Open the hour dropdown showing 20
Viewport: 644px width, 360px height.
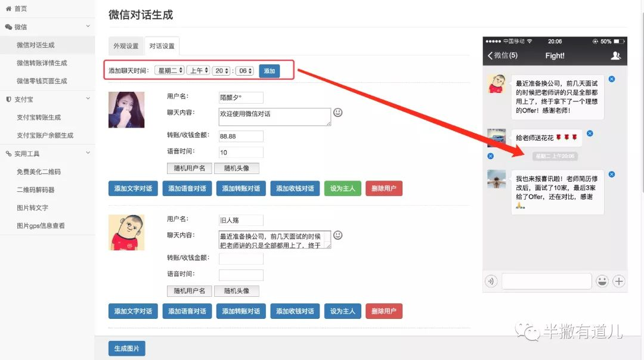(x=221, y=70)
